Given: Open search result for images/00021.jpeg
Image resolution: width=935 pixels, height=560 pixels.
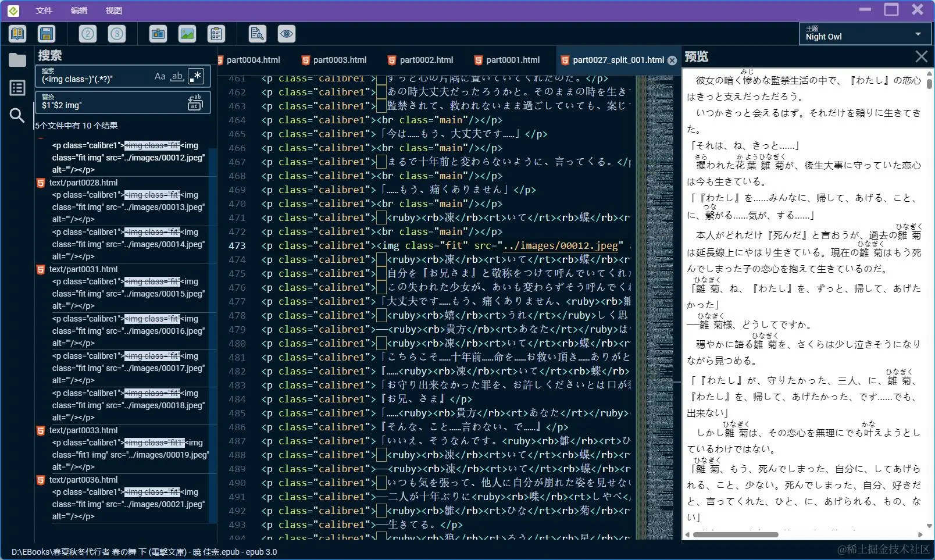Looking at the screenshot, I should (128, 504).
